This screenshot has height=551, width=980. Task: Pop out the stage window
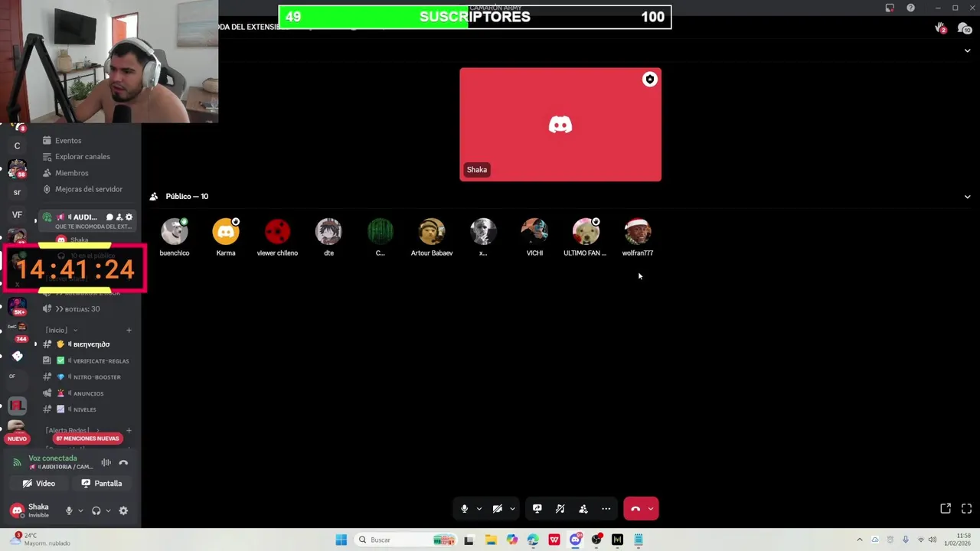click(946, 509)
